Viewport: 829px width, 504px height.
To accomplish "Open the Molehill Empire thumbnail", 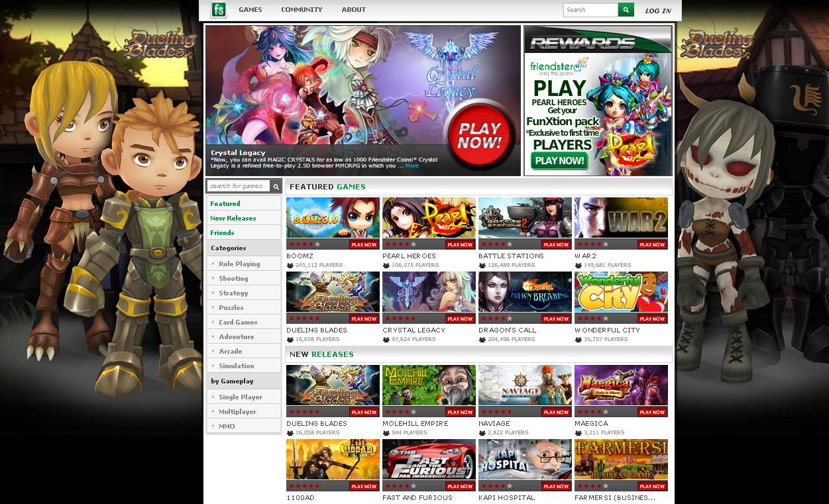I will tap(429, 385).
